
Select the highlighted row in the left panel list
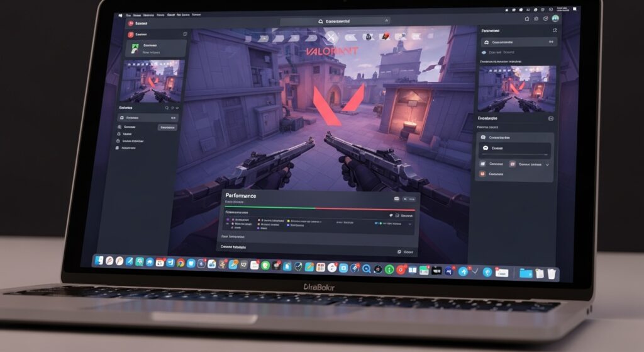[148, 118]
